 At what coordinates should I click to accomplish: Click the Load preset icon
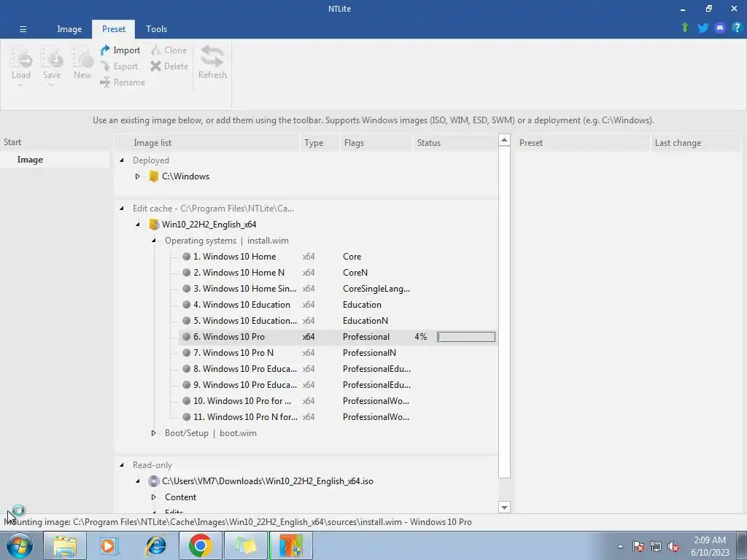21,57
